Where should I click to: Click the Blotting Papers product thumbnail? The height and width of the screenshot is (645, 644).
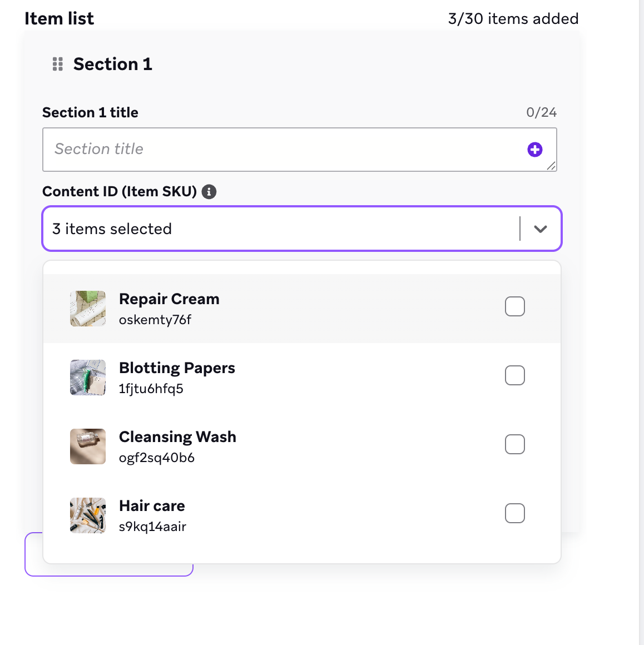[87, 377]
